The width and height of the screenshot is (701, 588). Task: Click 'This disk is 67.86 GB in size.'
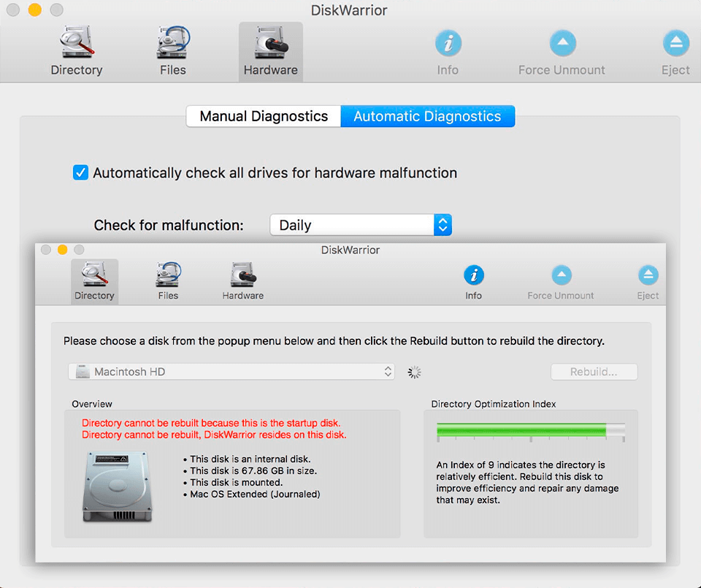pos(253,470)
